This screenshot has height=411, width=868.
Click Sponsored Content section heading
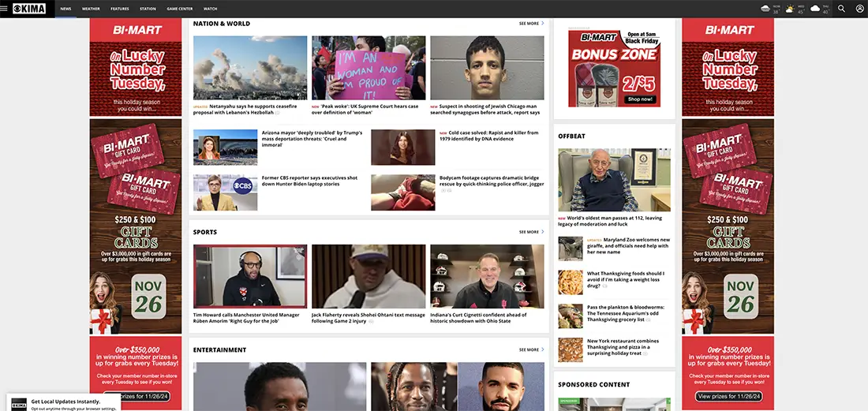click(x=594, y=384)
